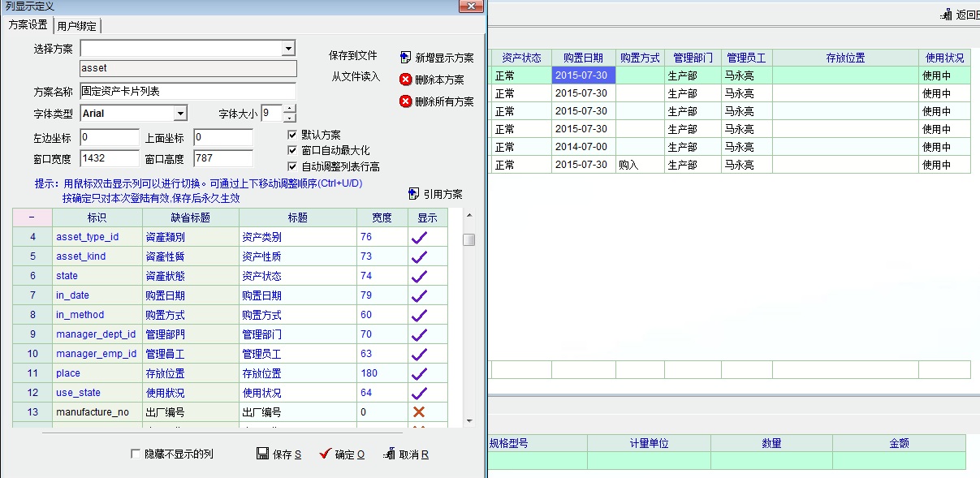Uncheck the 默认方案 checkbox
The height and width of the screenshot is (478, 980).
293,135
